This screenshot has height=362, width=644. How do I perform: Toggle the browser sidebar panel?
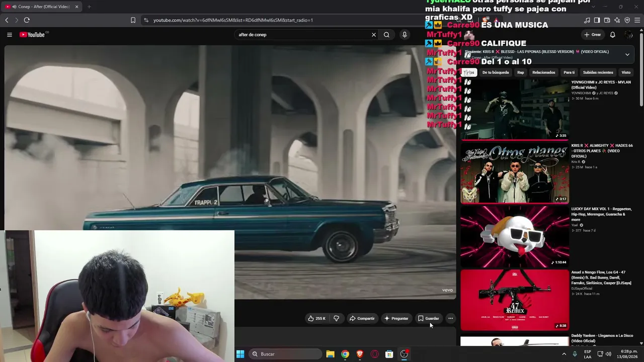(597, 20)
